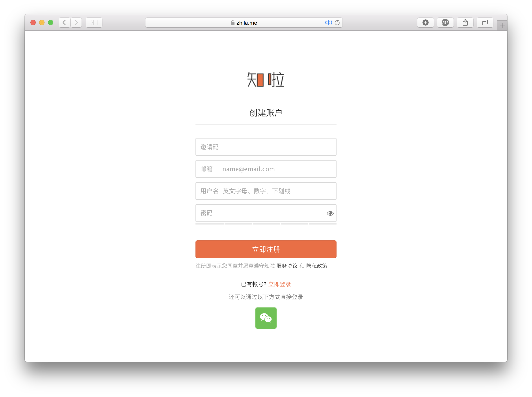Go back to the previous page
Image resolution: width=532 pixels, height=397 pixels.
(x=64, y=22)
